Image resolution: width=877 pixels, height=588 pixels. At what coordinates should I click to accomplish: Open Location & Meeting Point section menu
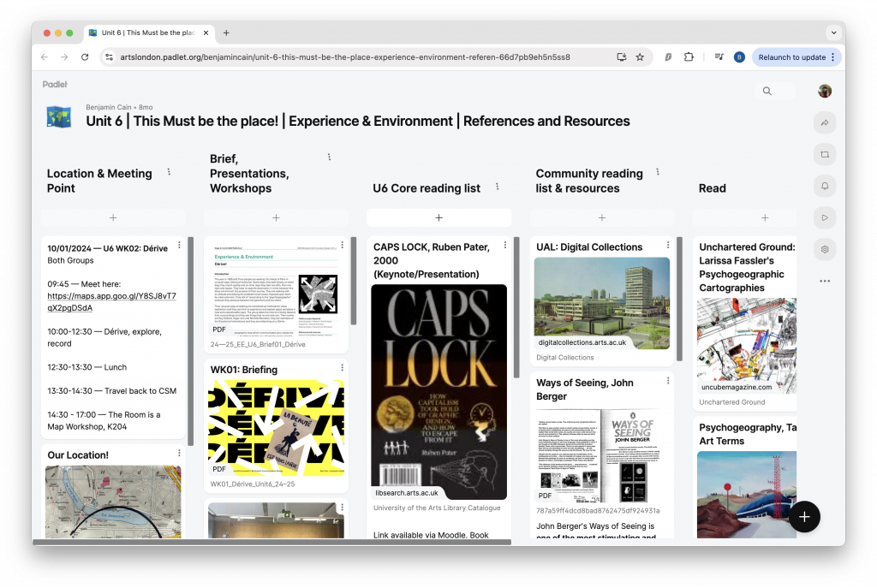pos(169,172)
